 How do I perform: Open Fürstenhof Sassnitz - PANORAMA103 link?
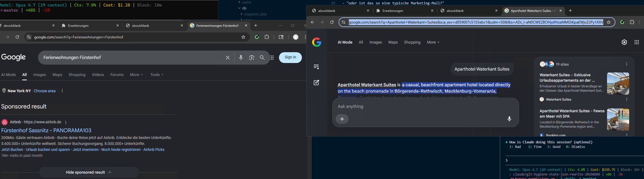(x=46, y=130)
